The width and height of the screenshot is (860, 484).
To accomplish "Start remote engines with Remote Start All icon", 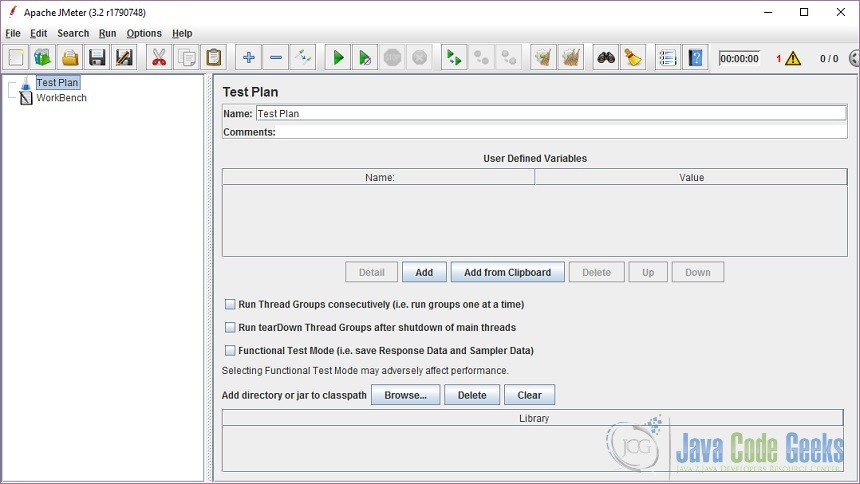I will 454,57.
